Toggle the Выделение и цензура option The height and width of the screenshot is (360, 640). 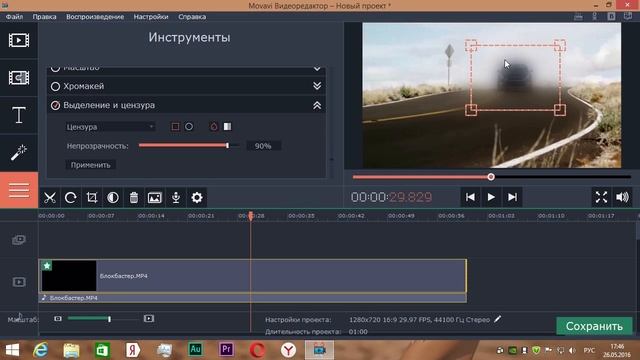[56, 105]
